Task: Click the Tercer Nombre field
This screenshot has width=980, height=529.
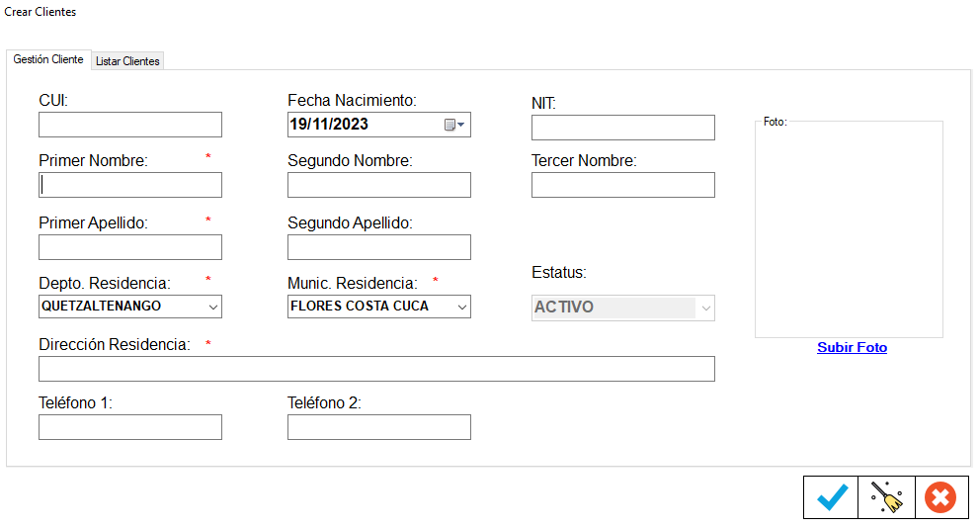Action: (622, 185)
